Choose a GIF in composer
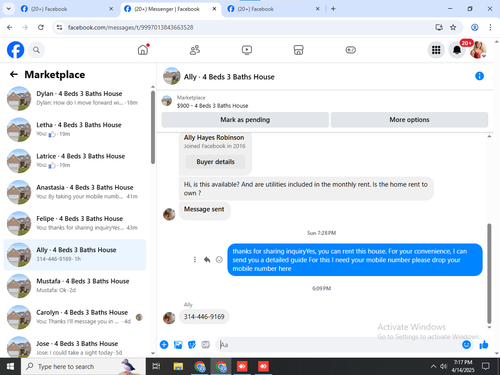 [x=206, y=344]
